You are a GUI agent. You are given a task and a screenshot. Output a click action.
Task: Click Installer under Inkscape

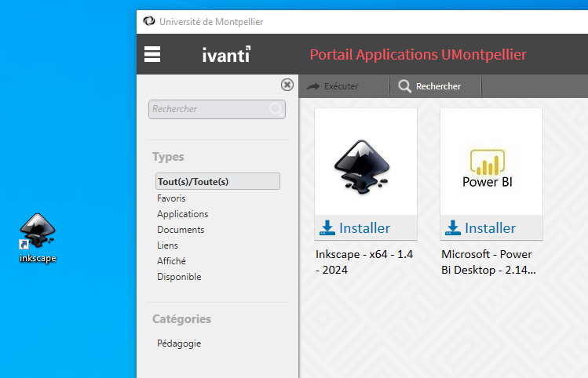[x=356, y=227]
